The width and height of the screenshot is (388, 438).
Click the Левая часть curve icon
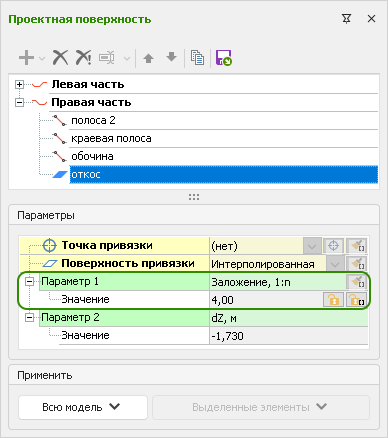tap(39, 85)
